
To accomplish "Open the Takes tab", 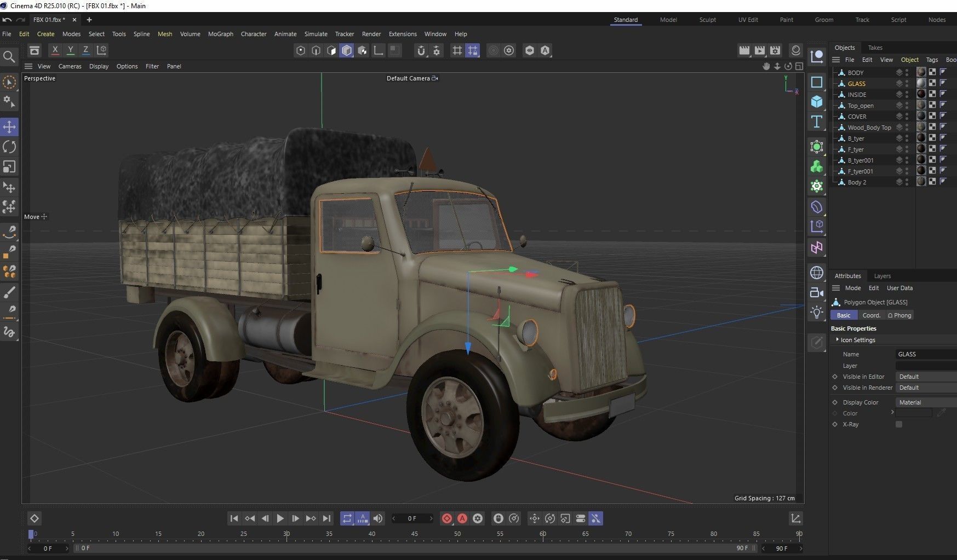I will [875, 48].
